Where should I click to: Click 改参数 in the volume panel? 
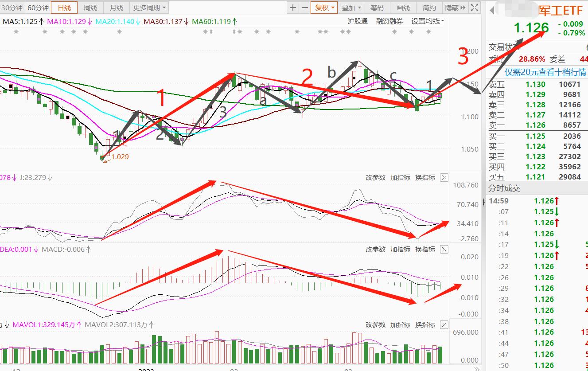click(375, 325)
